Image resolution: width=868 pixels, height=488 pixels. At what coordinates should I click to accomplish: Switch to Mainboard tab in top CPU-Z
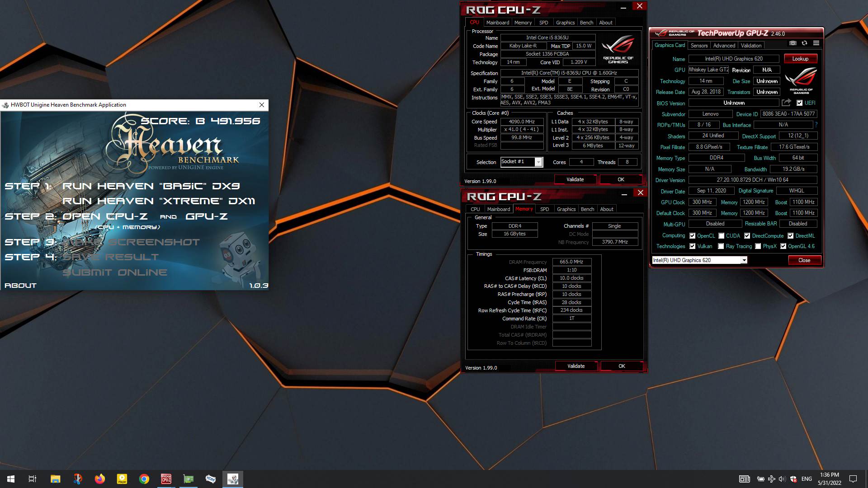pos(497,23)
